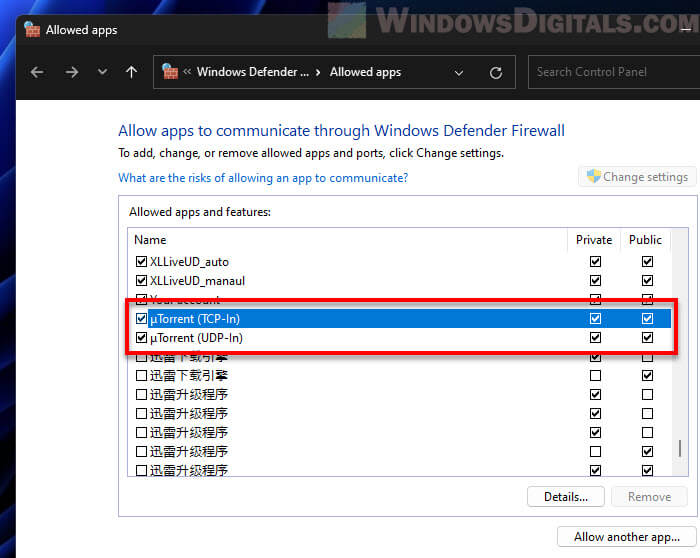Uncheck XLLiveUD_manaul name checkbox
This screenshot has height=558, width=700.
click(141, 280)
